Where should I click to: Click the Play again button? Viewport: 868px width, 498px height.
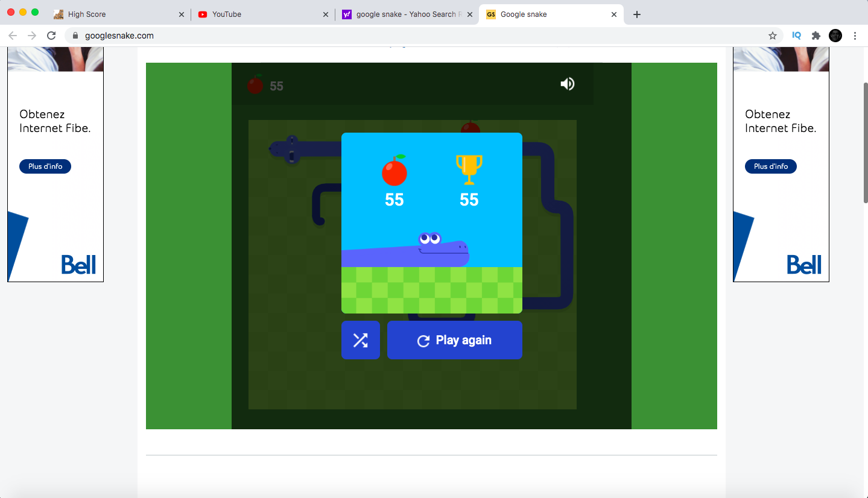(455, 340)
